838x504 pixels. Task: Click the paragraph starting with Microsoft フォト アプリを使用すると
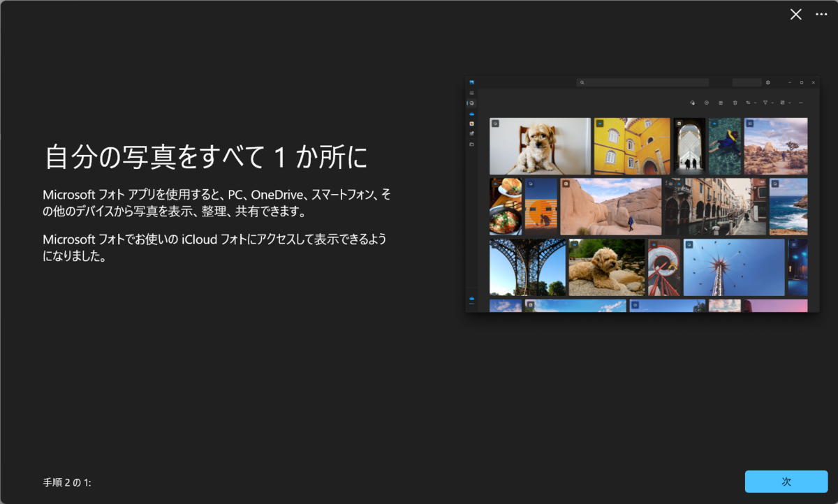click(217, 202)
